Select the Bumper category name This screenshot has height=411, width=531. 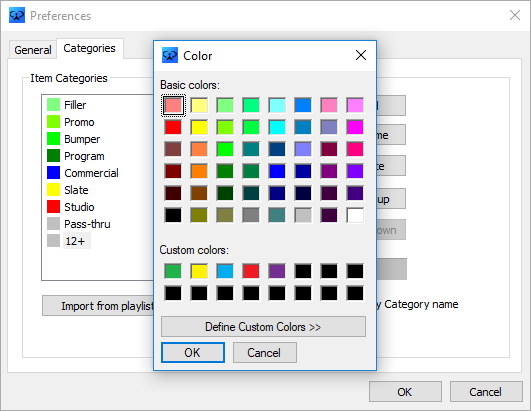(82, 139)
